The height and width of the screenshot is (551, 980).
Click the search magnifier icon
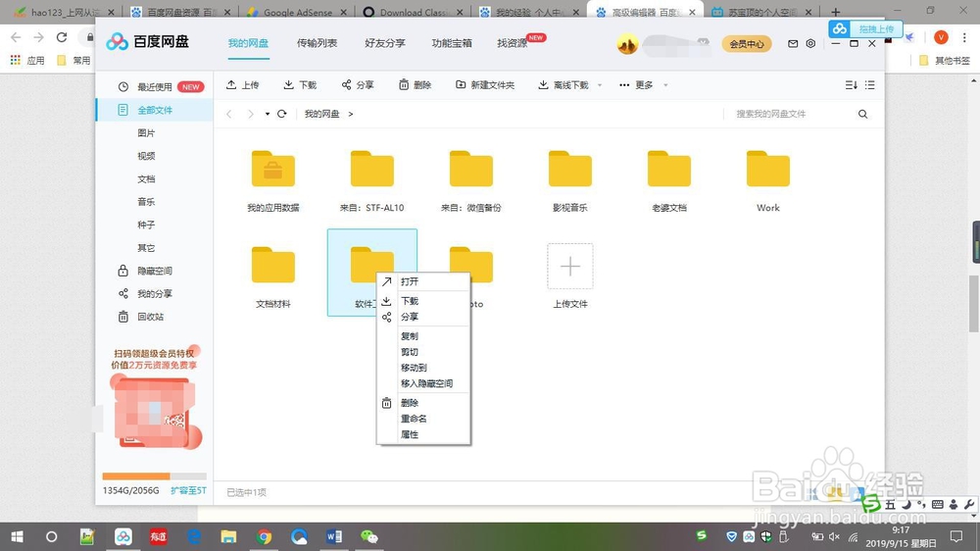click(862, 114)
